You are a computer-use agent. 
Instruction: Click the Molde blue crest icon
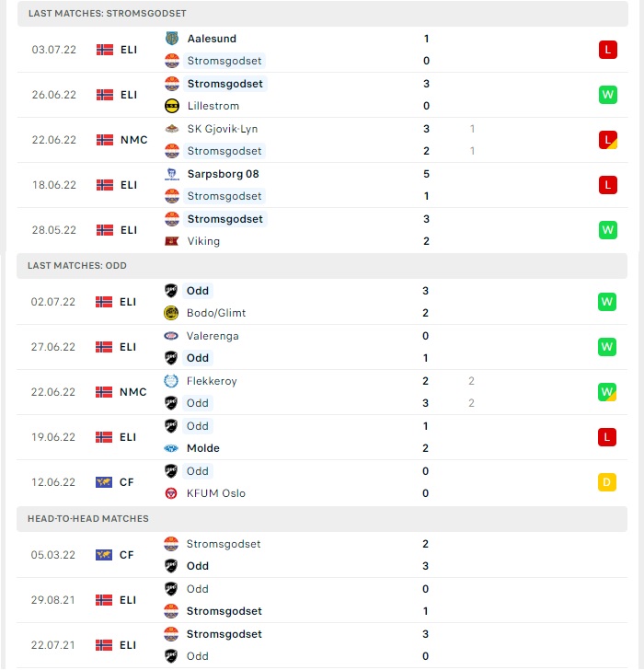click(171, 448)
